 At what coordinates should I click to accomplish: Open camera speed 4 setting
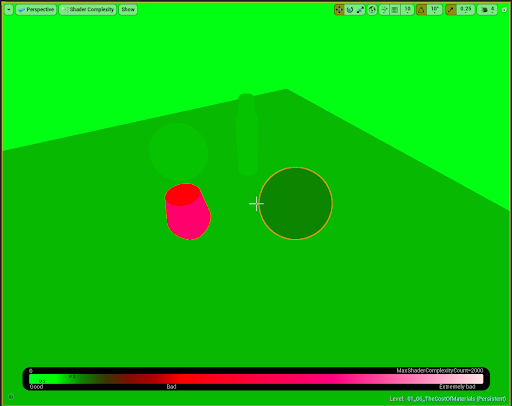click(487, 10)
